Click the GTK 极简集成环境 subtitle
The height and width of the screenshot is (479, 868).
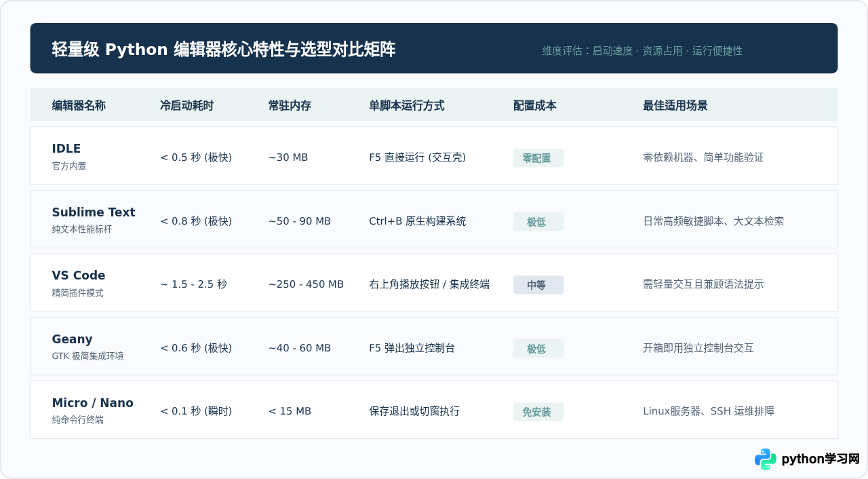87,356
